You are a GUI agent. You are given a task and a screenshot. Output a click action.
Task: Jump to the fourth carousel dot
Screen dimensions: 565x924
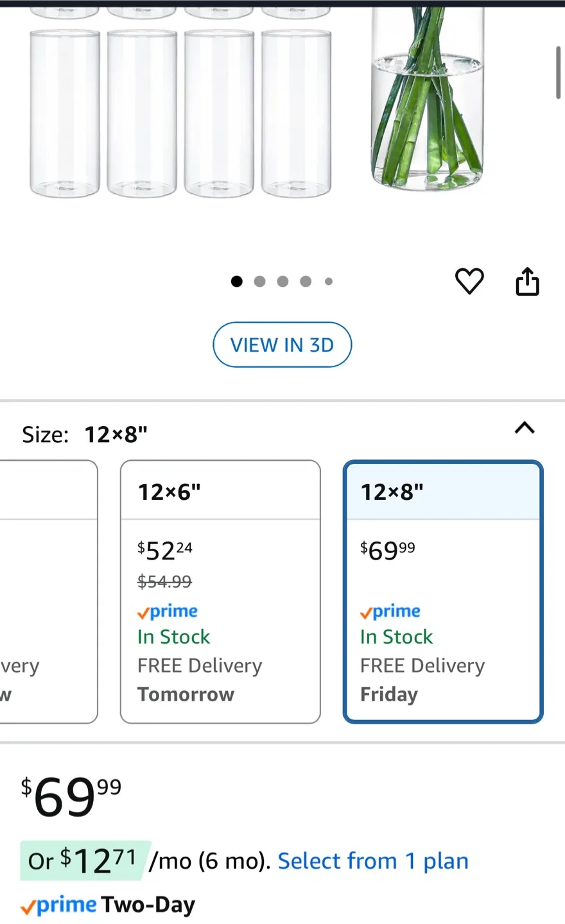pyautogui.click(x=306, y=281)
